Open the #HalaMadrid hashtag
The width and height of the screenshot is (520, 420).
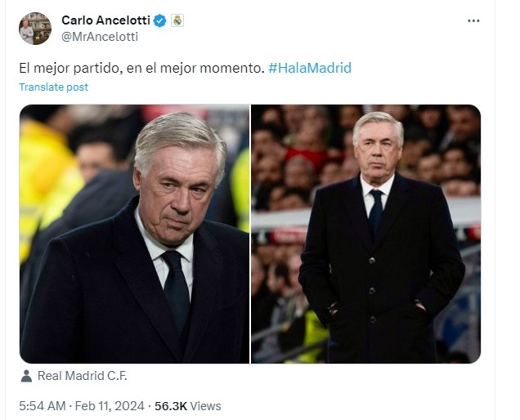coord(310,68)
